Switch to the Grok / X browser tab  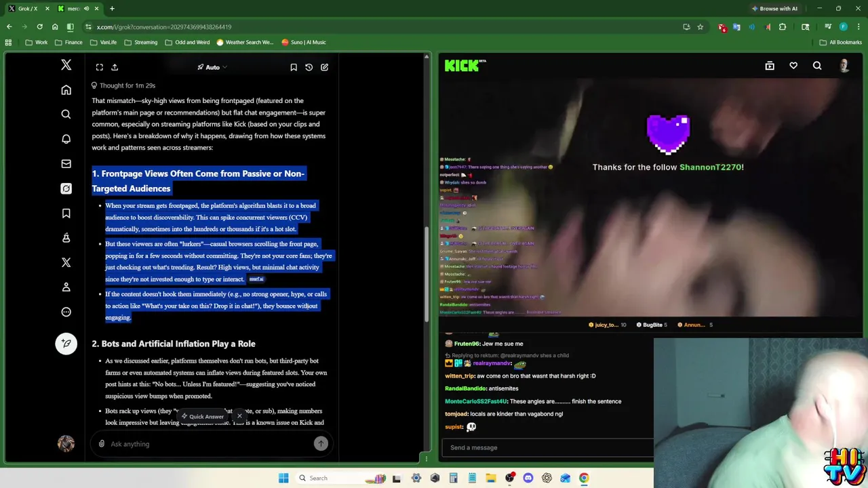[27, 8]
